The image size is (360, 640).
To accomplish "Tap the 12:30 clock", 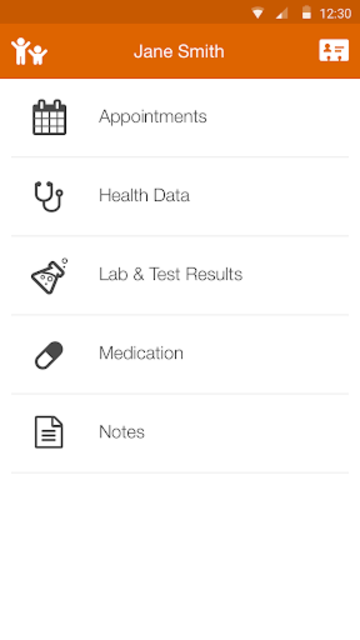I will coord(335,13).
